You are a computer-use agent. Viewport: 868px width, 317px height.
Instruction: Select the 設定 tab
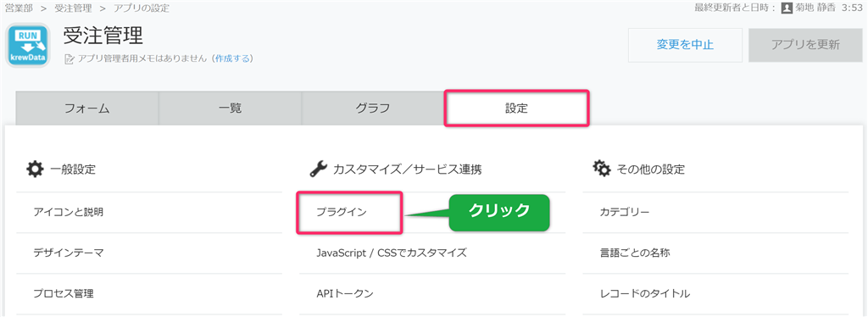pyautogui.click(x=516, y=108)
